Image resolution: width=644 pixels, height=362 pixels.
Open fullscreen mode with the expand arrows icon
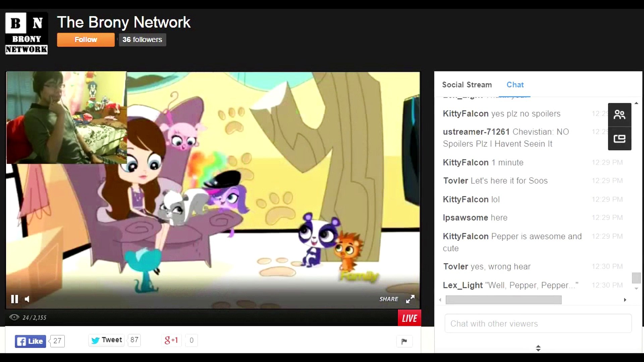(410, 299)
